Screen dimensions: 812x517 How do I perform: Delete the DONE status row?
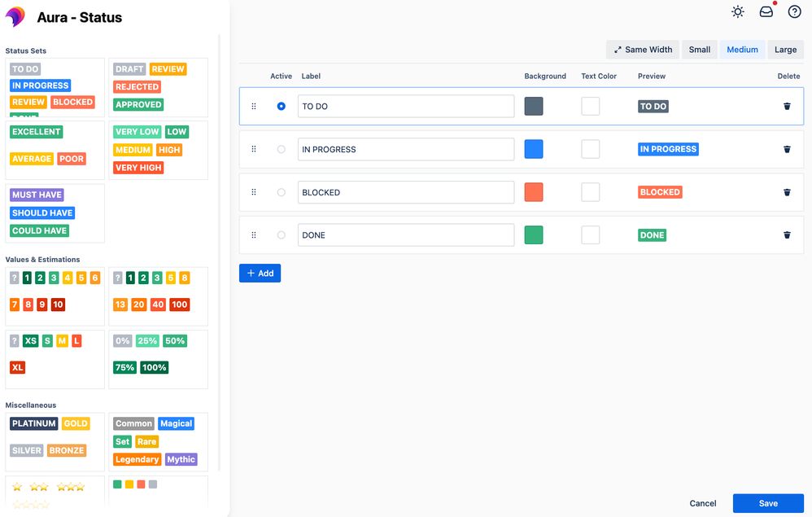coord(787,235)
